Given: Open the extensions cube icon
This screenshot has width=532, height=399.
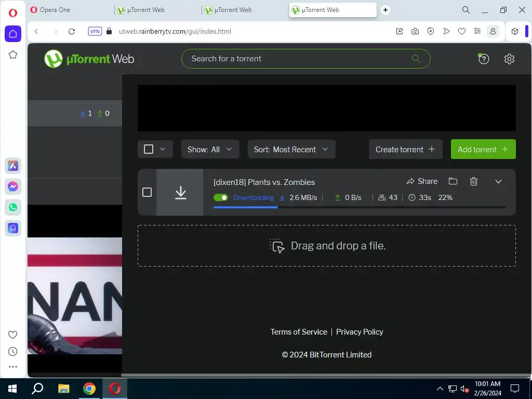Looking at the screenshot, I should point(515,31).
